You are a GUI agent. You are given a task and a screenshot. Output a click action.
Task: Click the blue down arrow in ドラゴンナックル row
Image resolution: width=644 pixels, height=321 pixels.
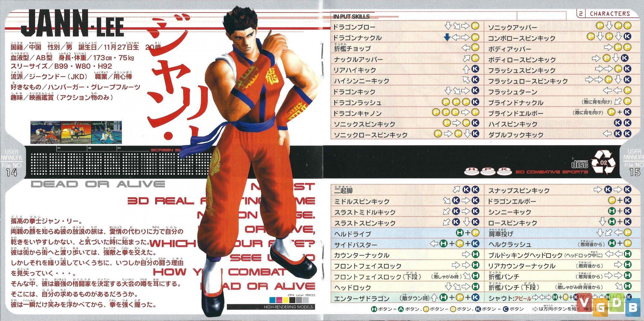(447, 37)
